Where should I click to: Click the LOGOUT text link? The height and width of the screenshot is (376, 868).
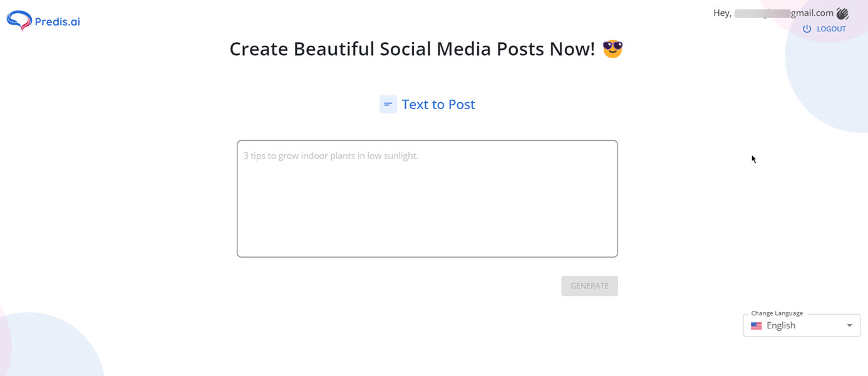click(831, 29)
